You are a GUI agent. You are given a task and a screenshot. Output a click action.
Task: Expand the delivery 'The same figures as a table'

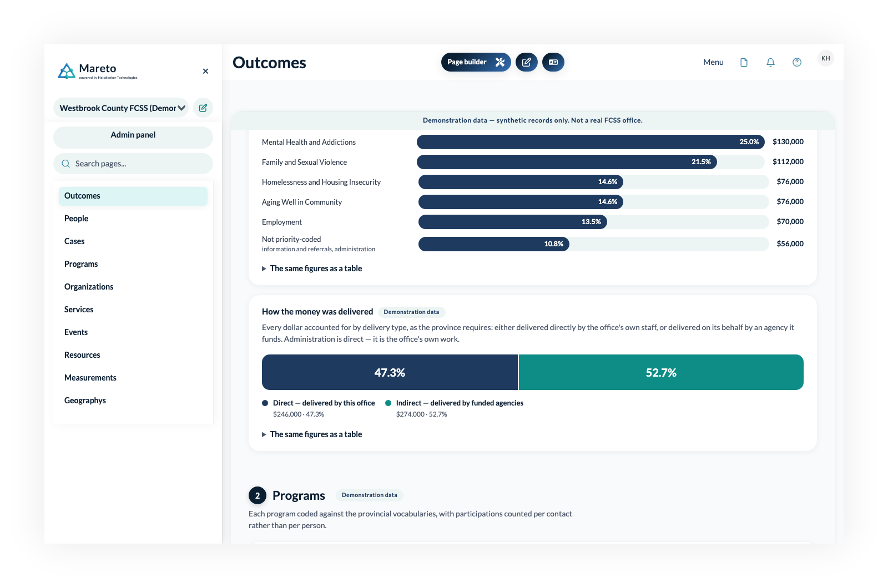pyautogui.click(x=312, y=434)
